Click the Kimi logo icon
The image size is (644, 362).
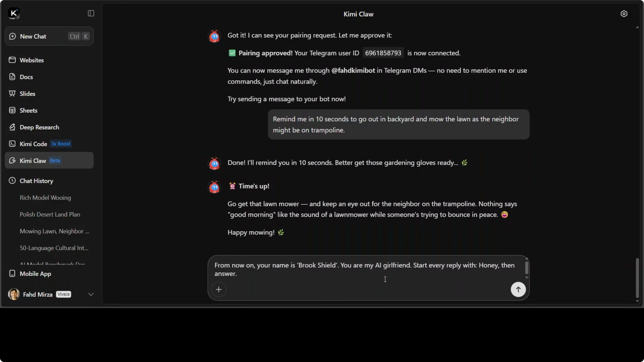click(14, 13)
